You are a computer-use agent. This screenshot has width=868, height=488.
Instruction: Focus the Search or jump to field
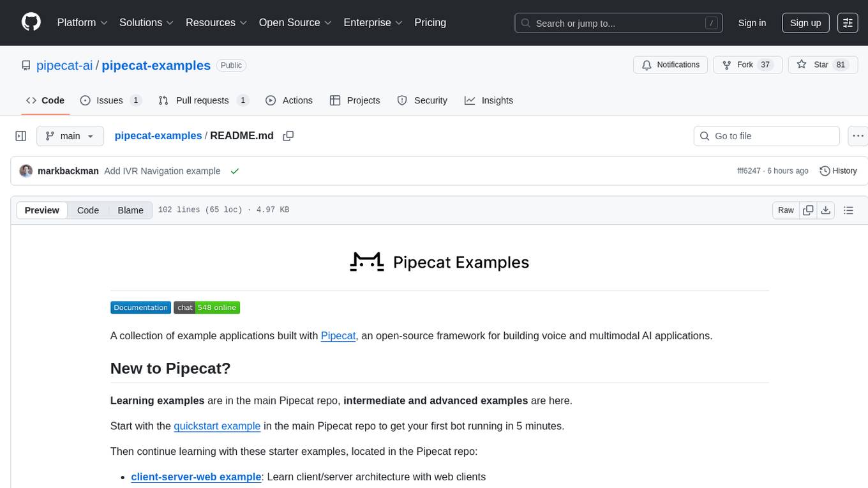pos(618,23)
